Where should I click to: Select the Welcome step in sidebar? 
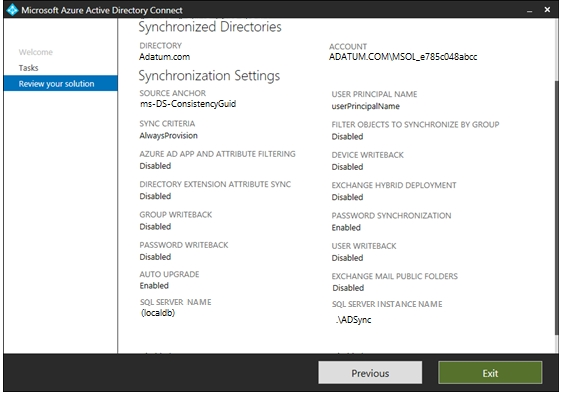pyautogui.click(x=36, y=52)
